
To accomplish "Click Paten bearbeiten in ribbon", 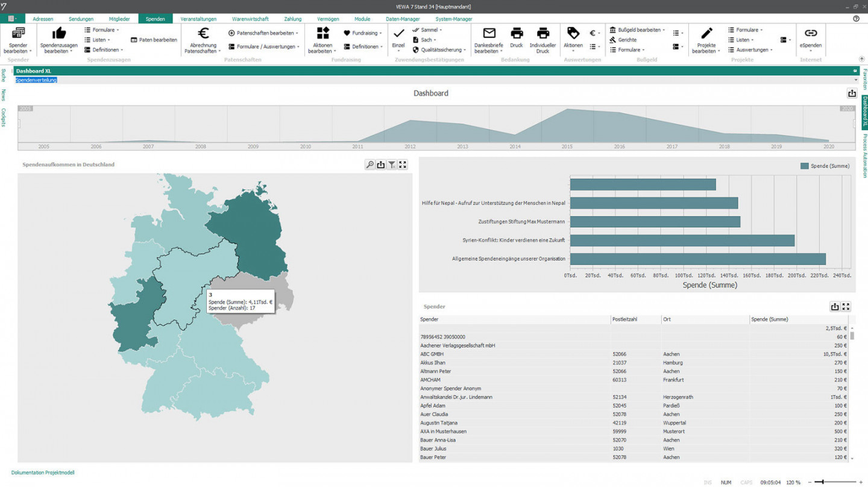I will [154, 40].
